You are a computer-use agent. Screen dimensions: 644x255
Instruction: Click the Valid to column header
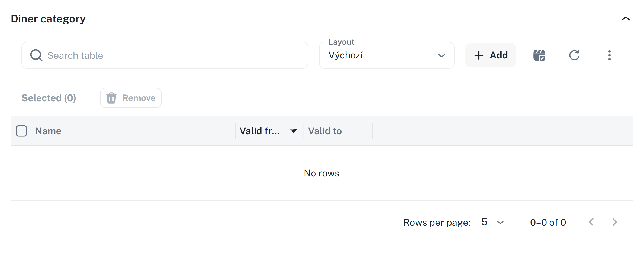pyautogui.click(x=325, y=131)
